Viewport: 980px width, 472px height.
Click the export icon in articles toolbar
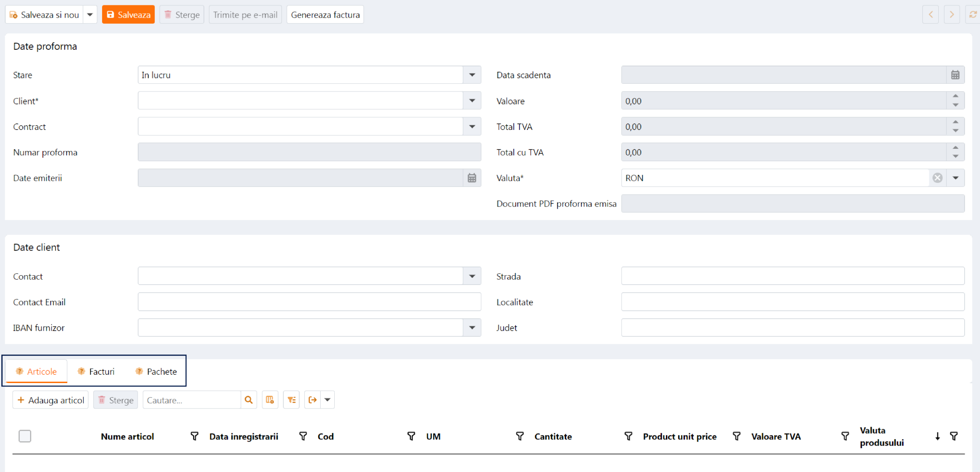click(313, 400)
